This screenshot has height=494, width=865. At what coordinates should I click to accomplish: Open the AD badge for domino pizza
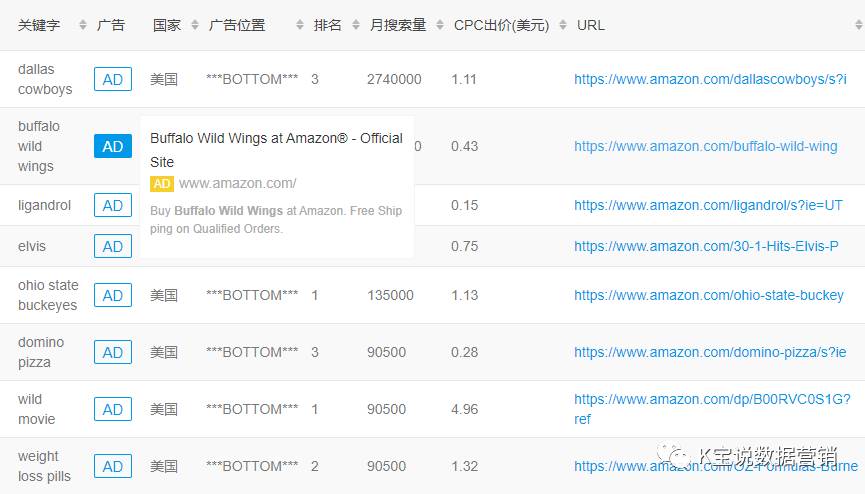click(113, 352)
